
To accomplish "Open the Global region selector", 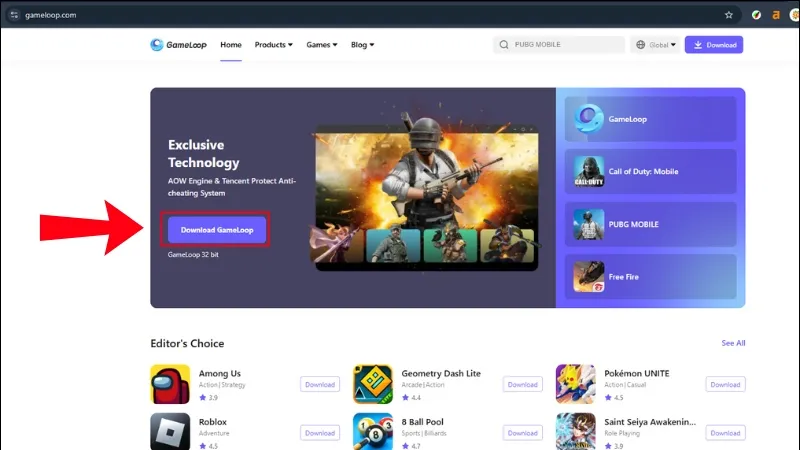I will (655, 45).
